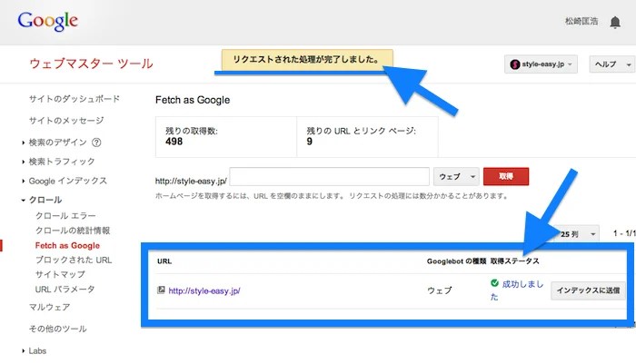Open URL パラメータ page
Screen dimensions: 636x364
point(65,289)
